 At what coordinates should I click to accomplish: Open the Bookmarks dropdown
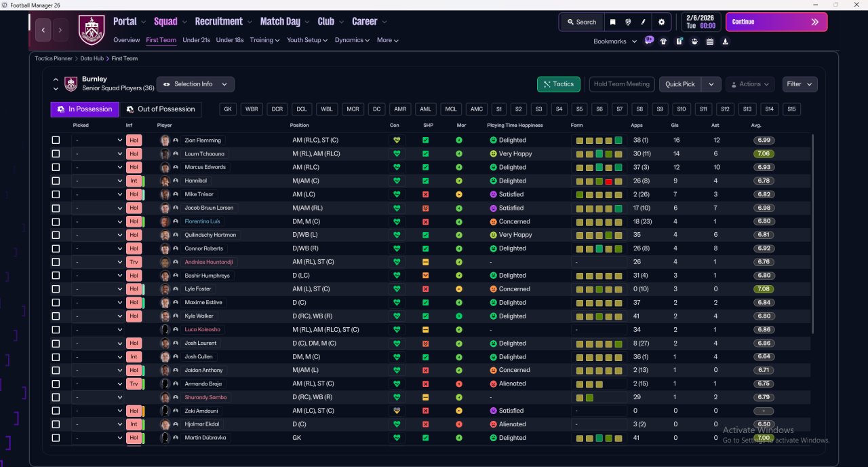tap(615, 41)
